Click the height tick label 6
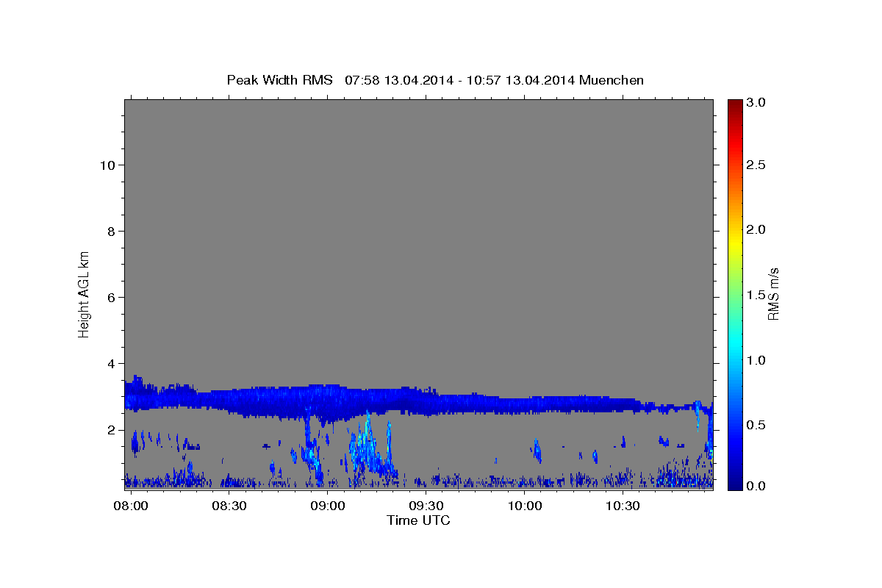 [x=112, y=297]
